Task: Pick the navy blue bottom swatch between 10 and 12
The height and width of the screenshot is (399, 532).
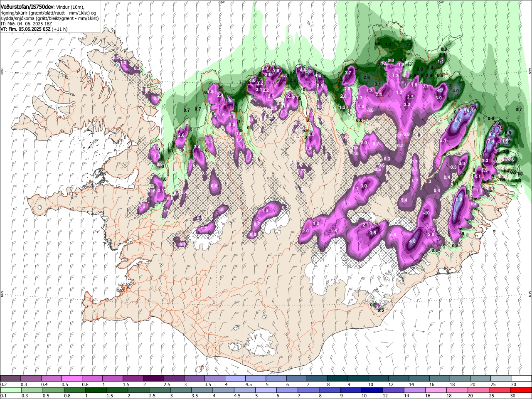Action: tap(372, 390)
